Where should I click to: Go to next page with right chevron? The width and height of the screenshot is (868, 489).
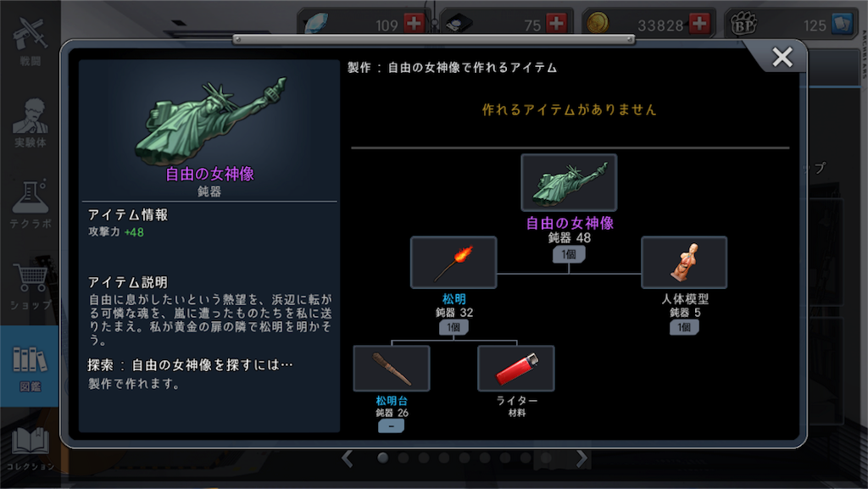click(x=581, y=458)
